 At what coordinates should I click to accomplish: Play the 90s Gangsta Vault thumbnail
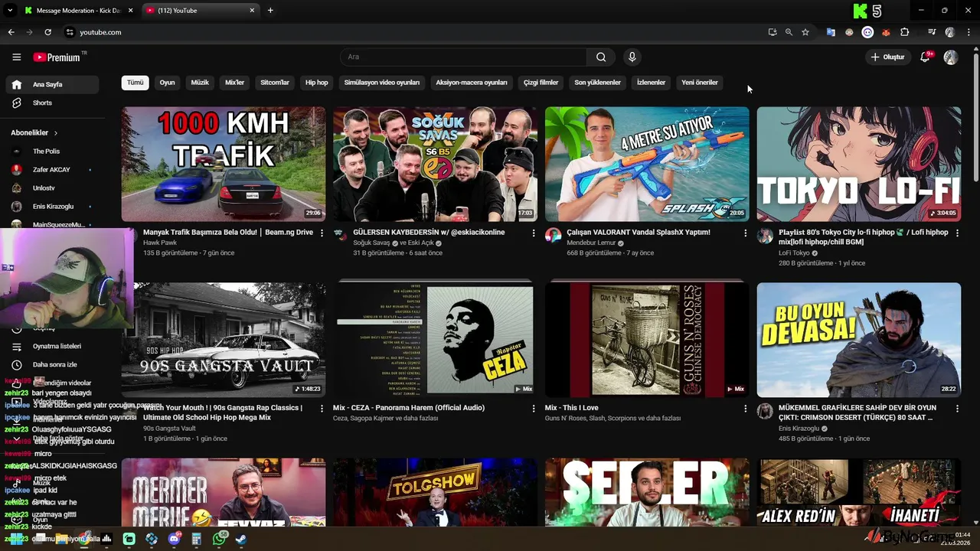[224, 340]
